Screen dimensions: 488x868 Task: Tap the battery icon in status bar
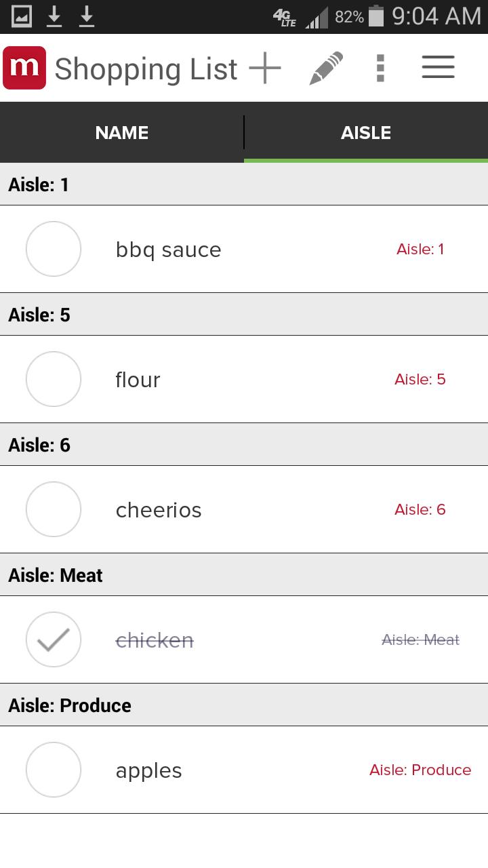[376, 17]
